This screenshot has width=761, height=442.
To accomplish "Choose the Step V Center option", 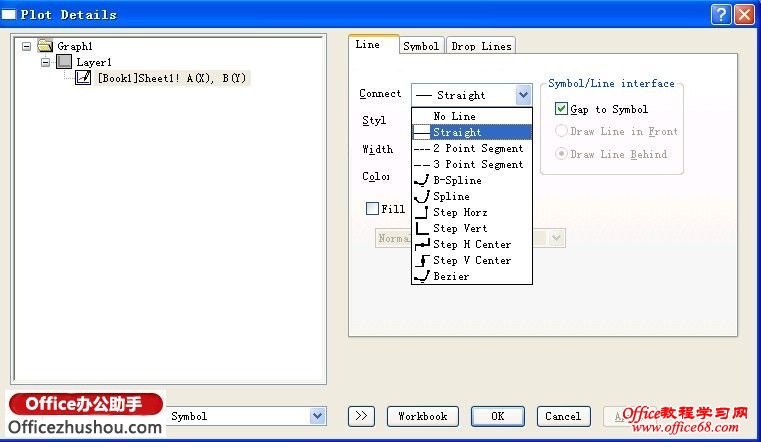I will pos(472,260).
